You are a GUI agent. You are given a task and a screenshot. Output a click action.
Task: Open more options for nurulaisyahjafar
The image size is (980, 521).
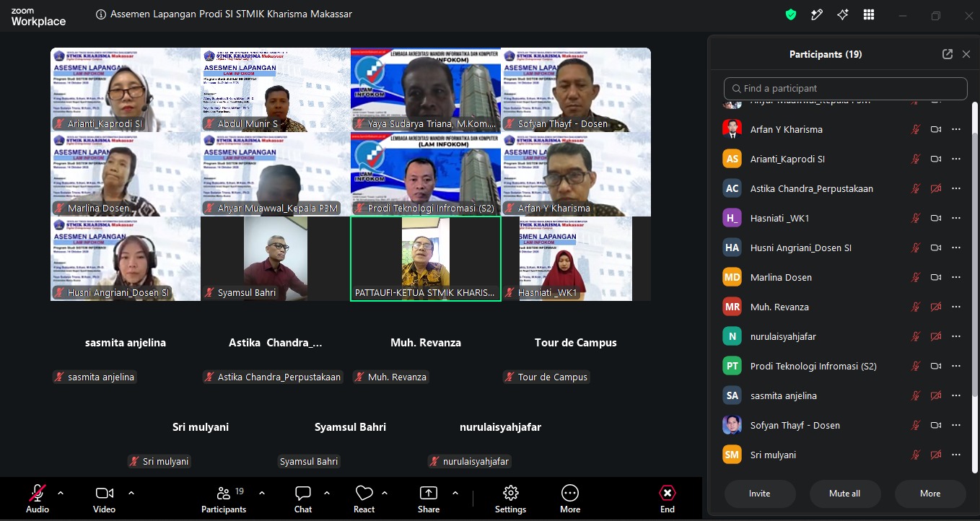point(956,336)
